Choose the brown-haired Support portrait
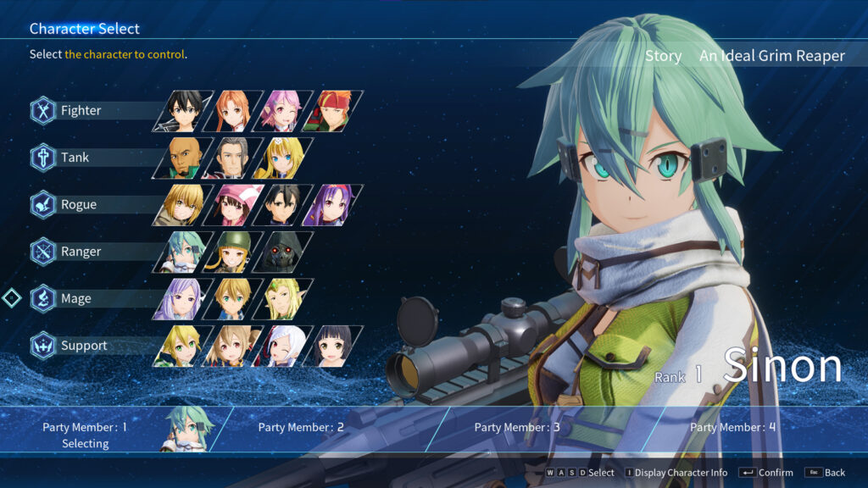 pos(232,347)
